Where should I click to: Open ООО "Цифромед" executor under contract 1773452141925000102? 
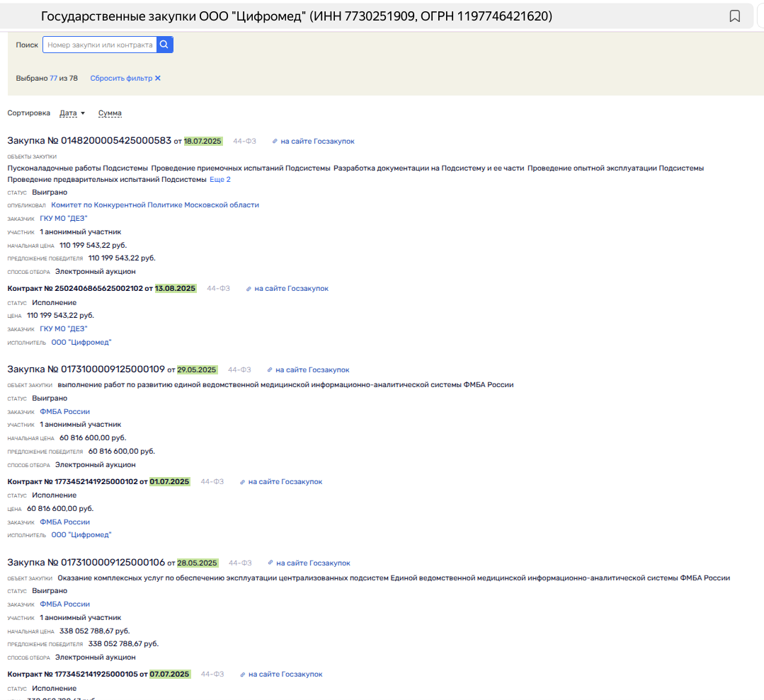[x=81, y=535]
